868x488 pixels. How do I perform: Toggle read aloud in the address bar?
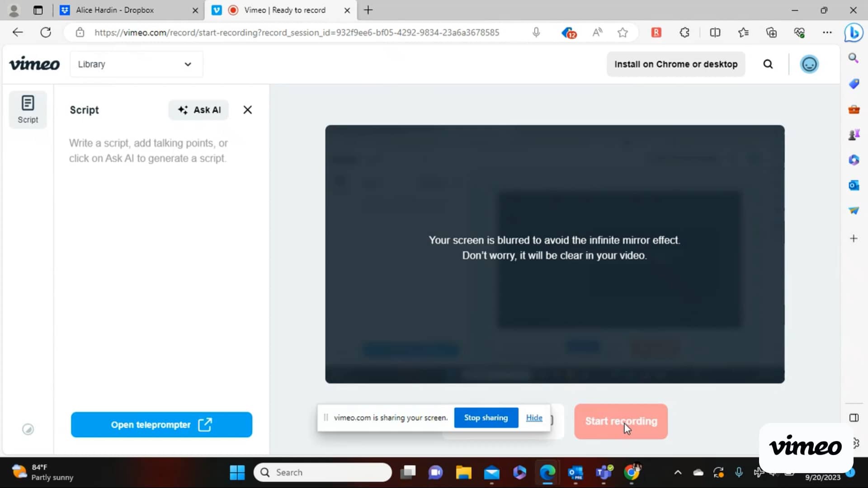coord(597,32)
